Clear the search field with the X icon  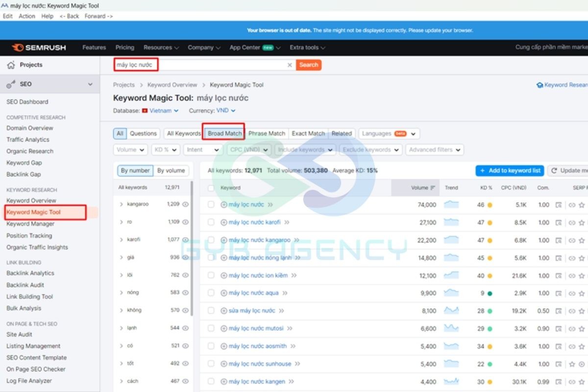pos(290,65)
